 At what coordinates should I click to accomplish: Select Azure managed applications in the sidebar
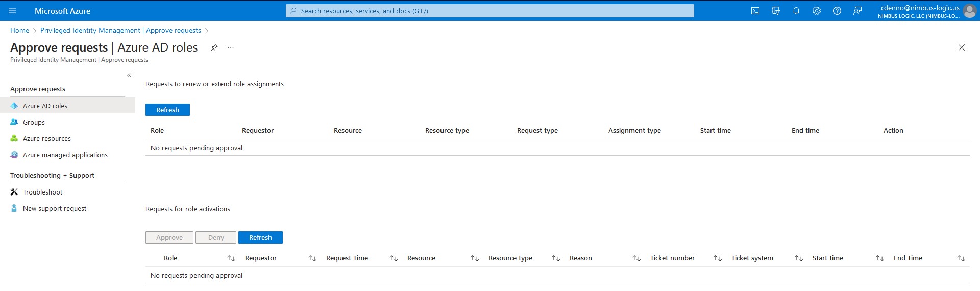click(67, 155)
